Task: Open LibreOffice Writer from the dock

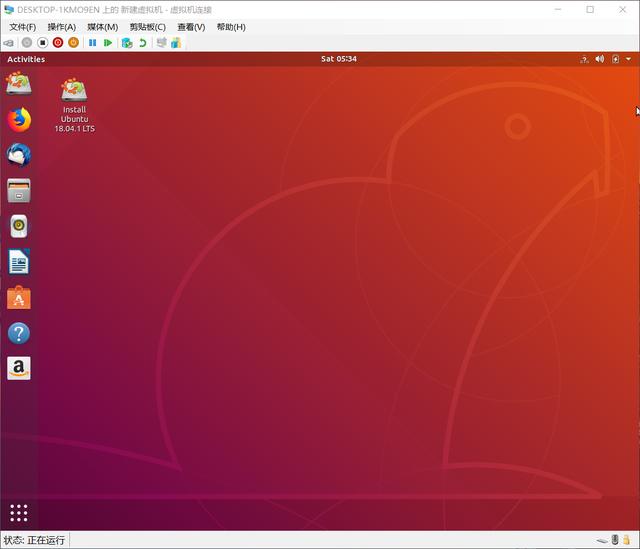Action: (19, 262)
